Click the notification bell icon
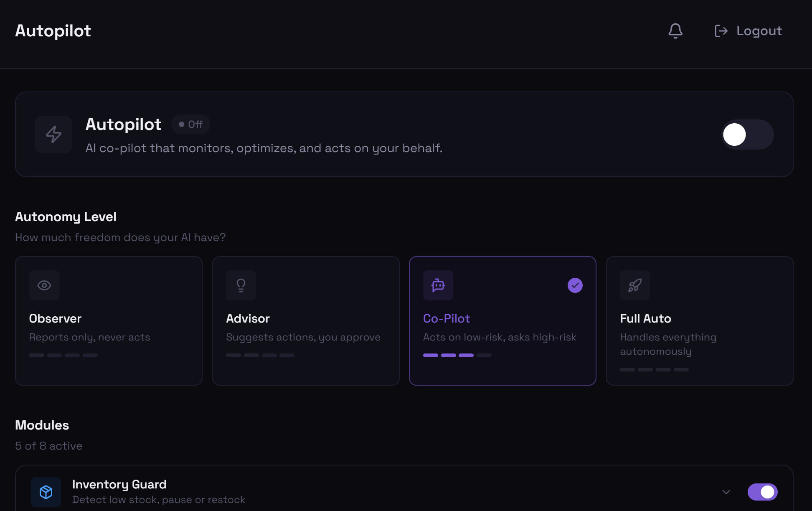Screen dimensions: 812x511 pyautogui.click(x=675, y=31)
